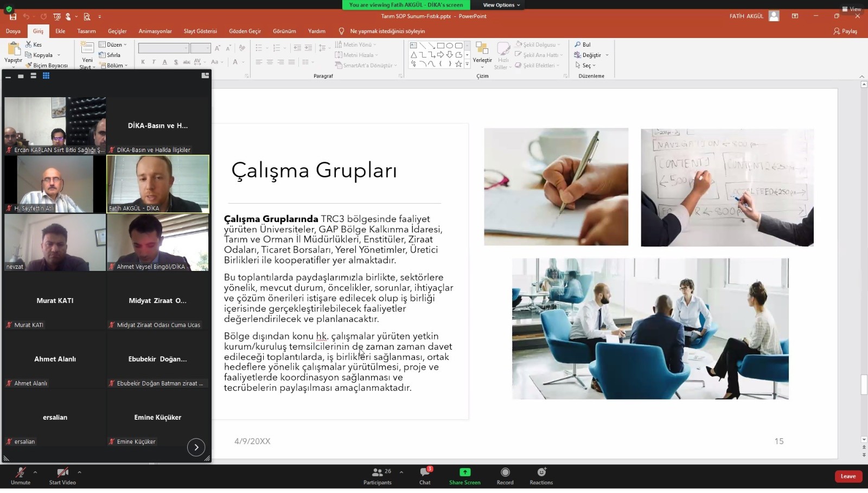868x493 pixels.
Task: Click the Zoom Unmute microphone button
Action: (x=21, y=476)
